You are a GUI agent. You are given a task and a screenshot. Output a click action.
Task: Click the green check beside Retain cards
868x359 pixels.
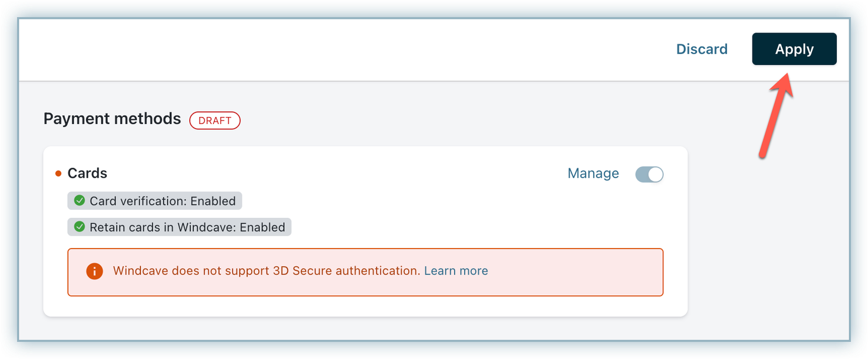pyautogui.click(x=79, y=227)
